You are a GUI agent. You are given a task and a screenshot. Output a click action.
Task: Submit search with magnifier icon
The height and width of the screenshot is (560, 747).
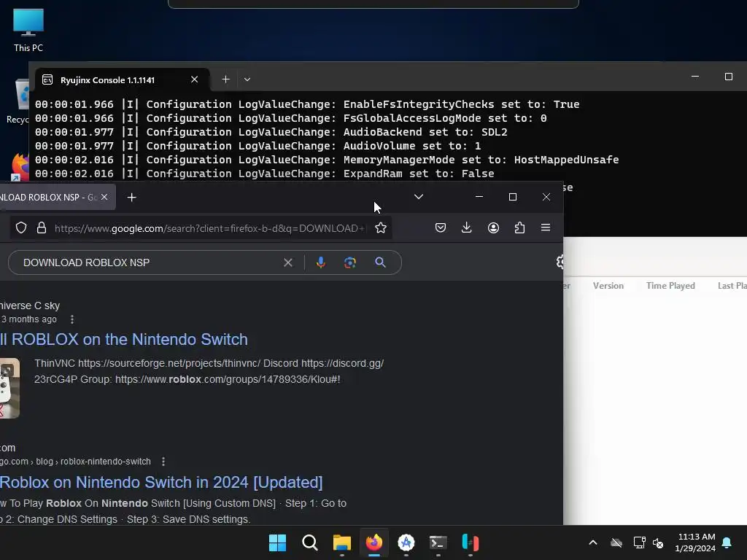380,262
